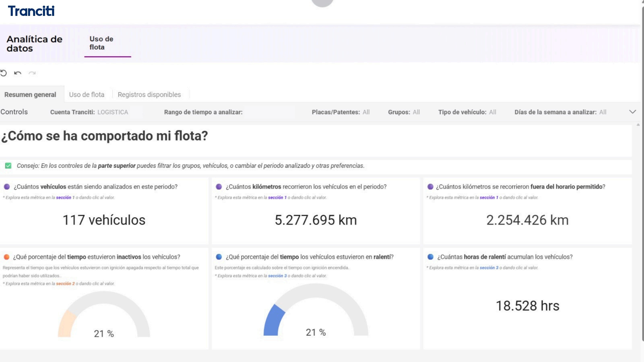
Task: Click the reset/refresh arrow icon
Action: 3,73
